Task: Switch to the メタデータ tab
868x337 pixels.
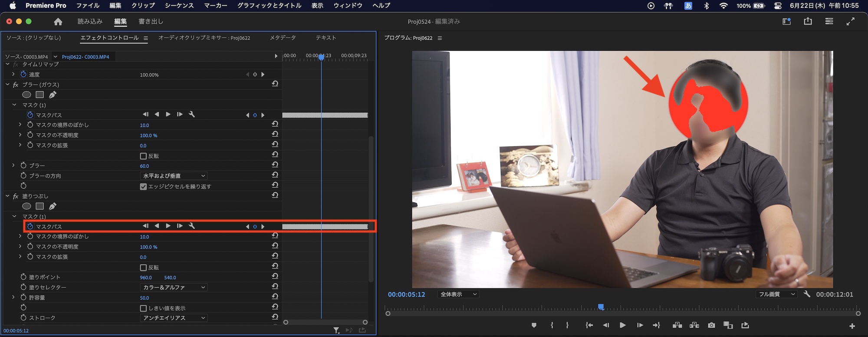Action: [x=283, y=38]
